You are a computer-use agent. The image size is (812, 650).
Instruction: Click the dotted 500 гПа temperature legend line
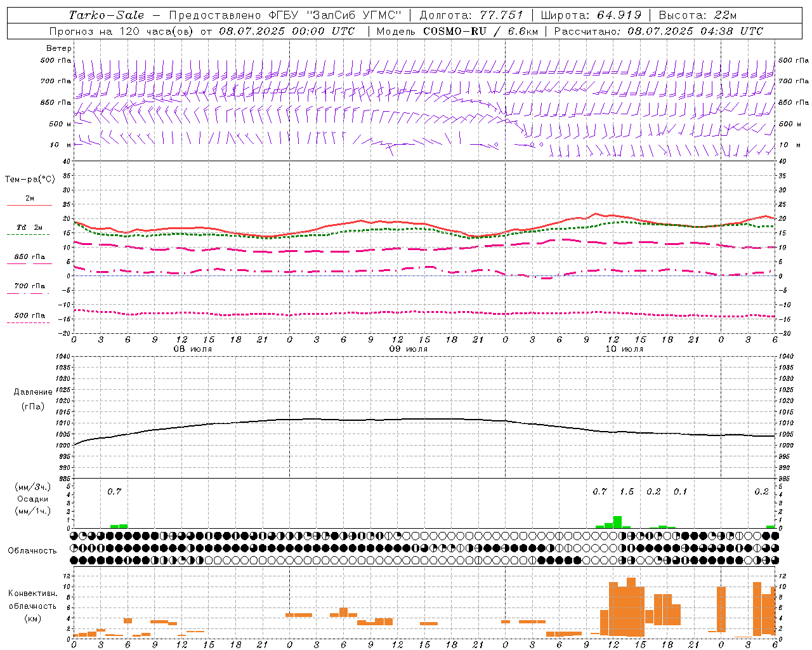28,322
